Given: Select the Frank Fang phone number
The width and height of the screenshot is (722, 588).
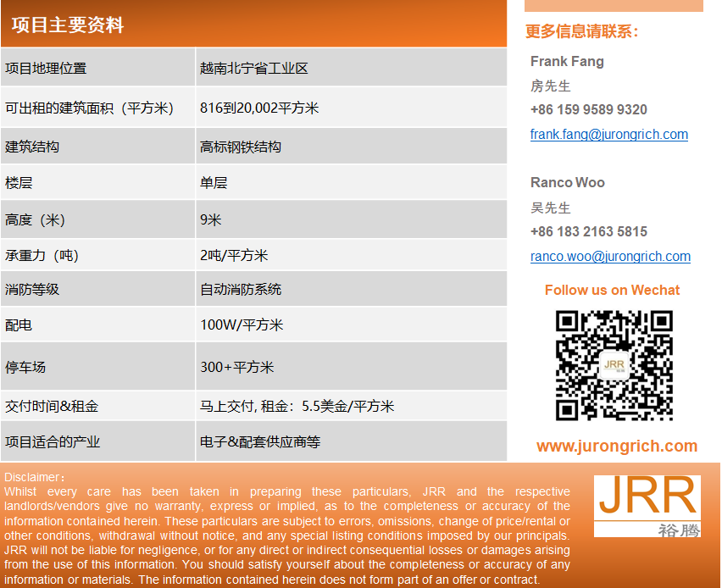Looking at the screenshot, I should 588,109.
